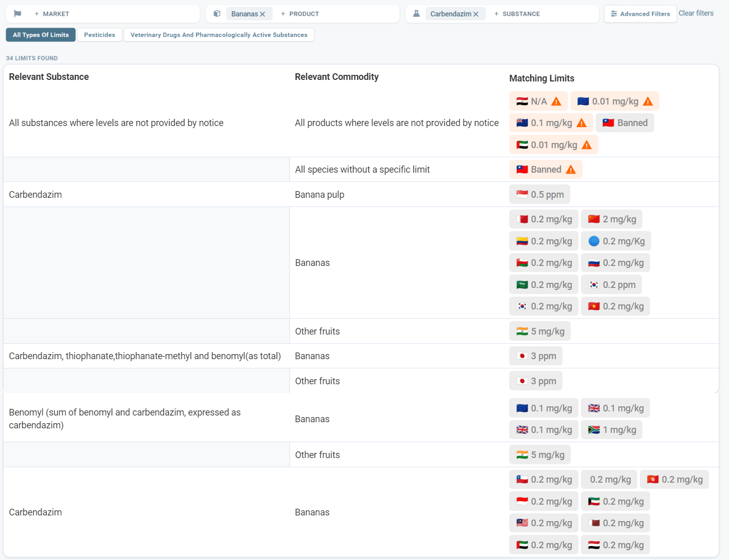Remove the Bananas product filter chip
This screenshot has width=729, height=560.
pos(262,14)
